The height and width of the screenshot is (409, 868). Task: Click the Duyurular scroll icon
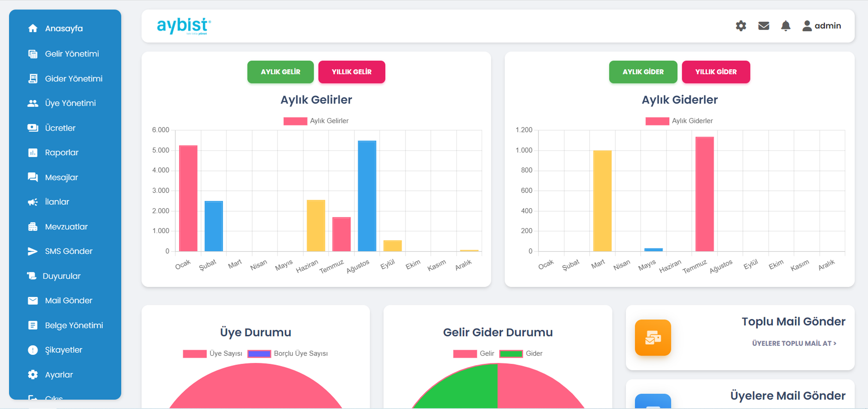(32, 276)
